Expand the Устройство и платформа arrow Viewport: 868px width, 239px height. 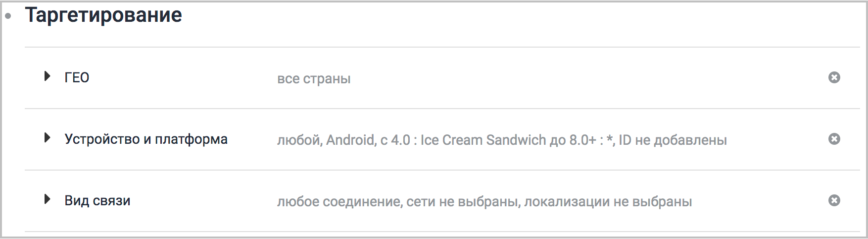pyautogui.click(x=48, y=138)
